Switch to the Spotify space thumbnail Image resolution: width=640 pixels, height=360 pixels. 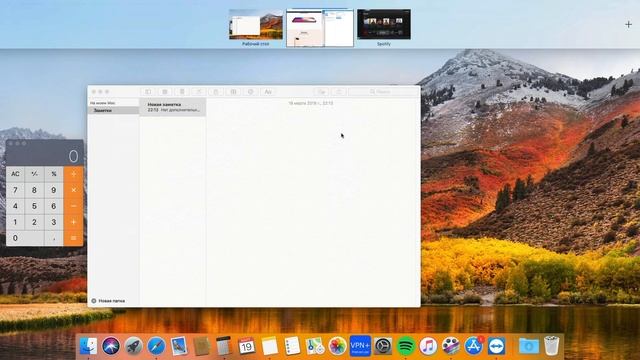[384, 24]
